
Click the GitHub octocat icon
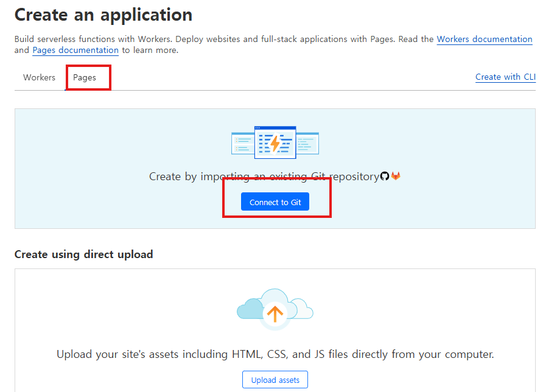(385, 176)
